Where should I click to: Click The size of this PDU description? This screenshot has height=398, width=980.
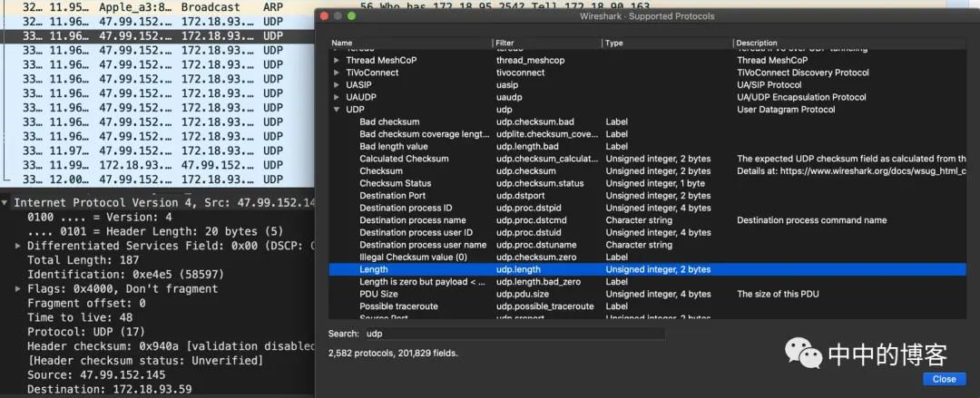778,294
